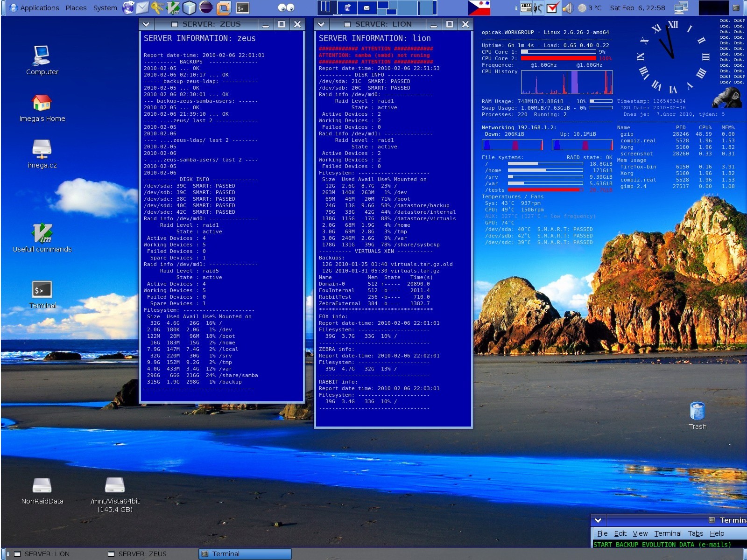The image size is (747, 560).
Task: Launch the VirtualBox cube icon
Action: click(189, 7)
